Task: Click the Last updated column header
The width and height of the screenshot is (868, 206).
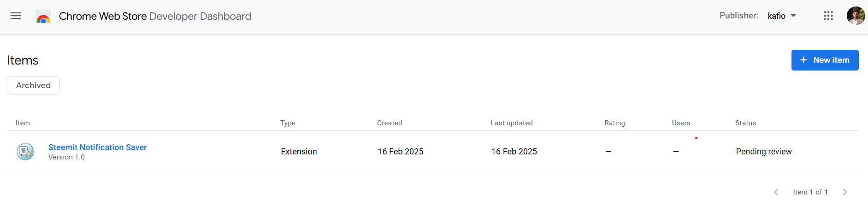Action: pos(512,123)
